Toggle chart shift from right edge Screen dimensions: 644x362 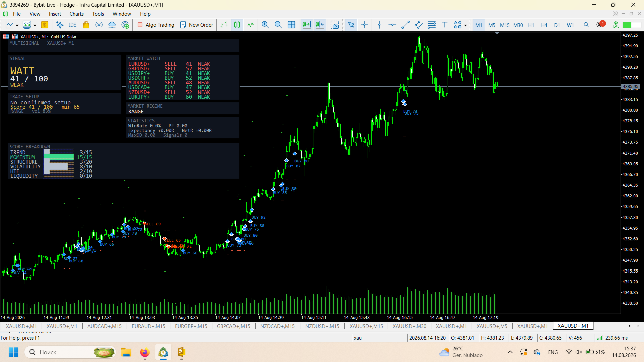(x=320, y=25)
